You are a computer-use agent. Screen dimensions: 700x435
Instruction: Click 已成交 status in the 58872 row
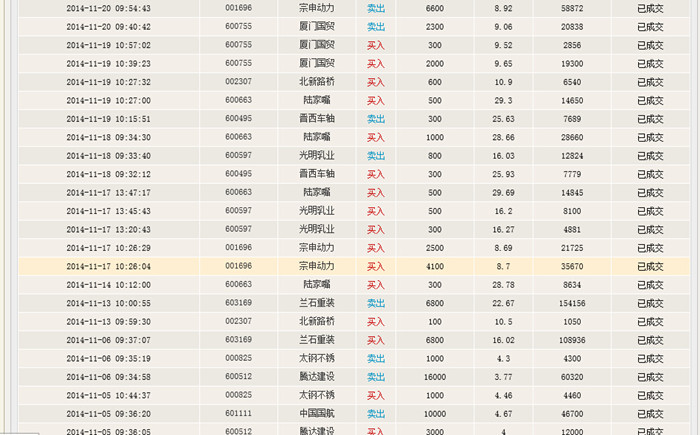click(650, 8)
